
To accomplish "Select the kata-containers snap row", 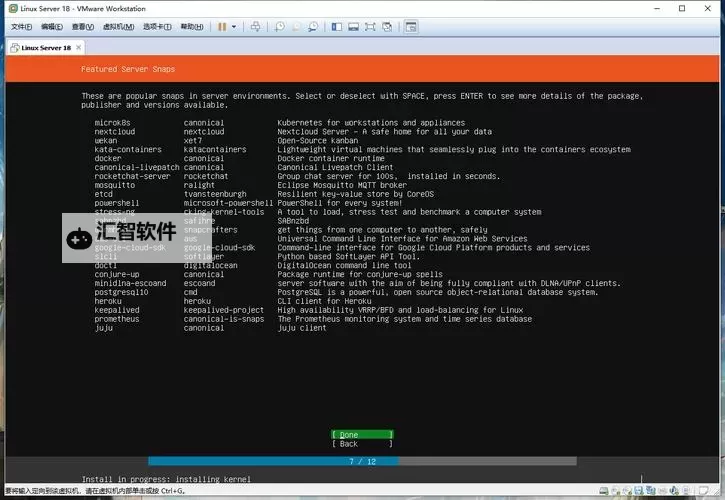I will click(x=362, y=150).
